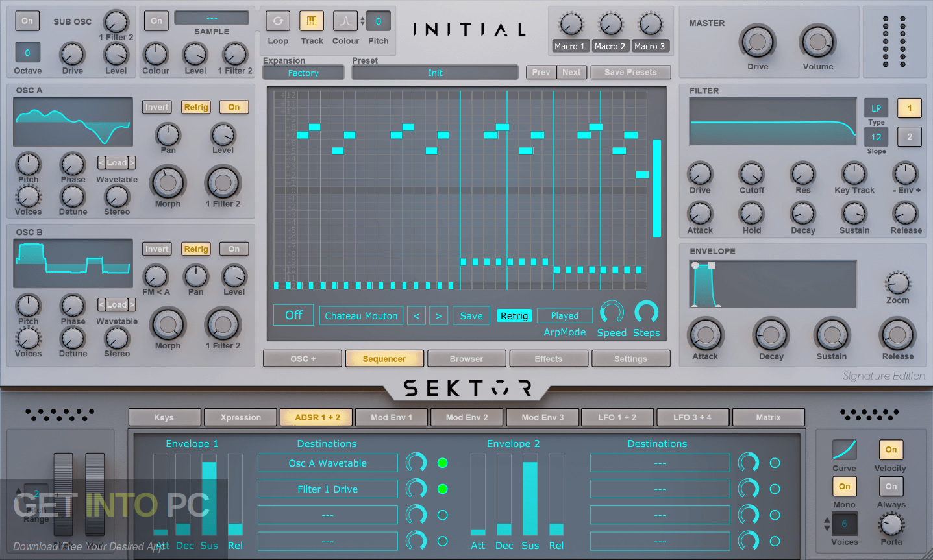Select filter 2 button
This screenshot has width=933, height=560.
click(909, 136)
